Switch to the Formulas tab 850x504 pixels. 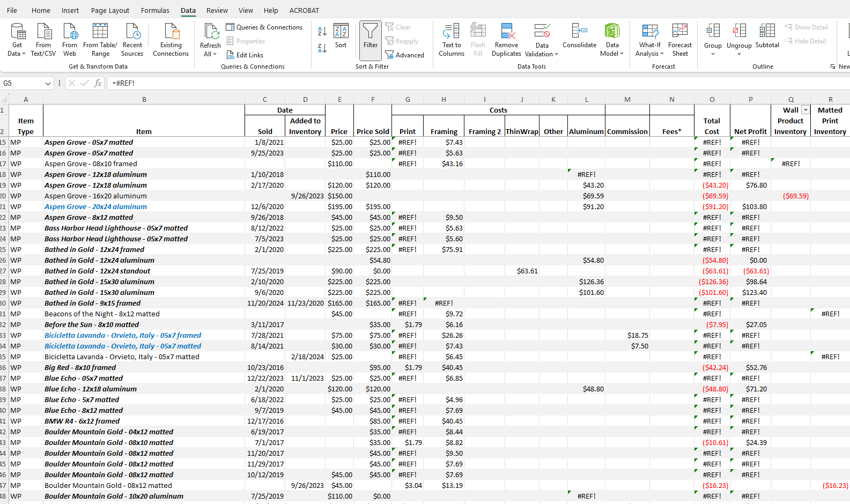(x=155, y=10)
